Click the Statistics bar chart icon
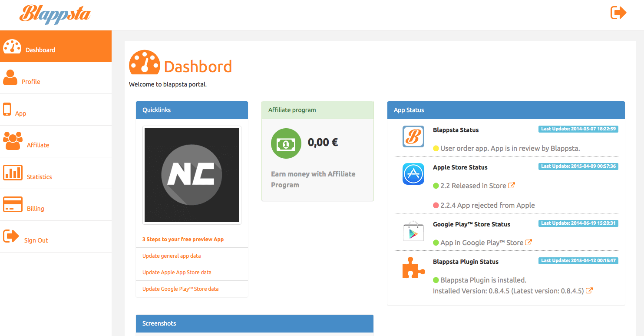Viewport: 644px width, 336px height. click(x=13, y=173)
